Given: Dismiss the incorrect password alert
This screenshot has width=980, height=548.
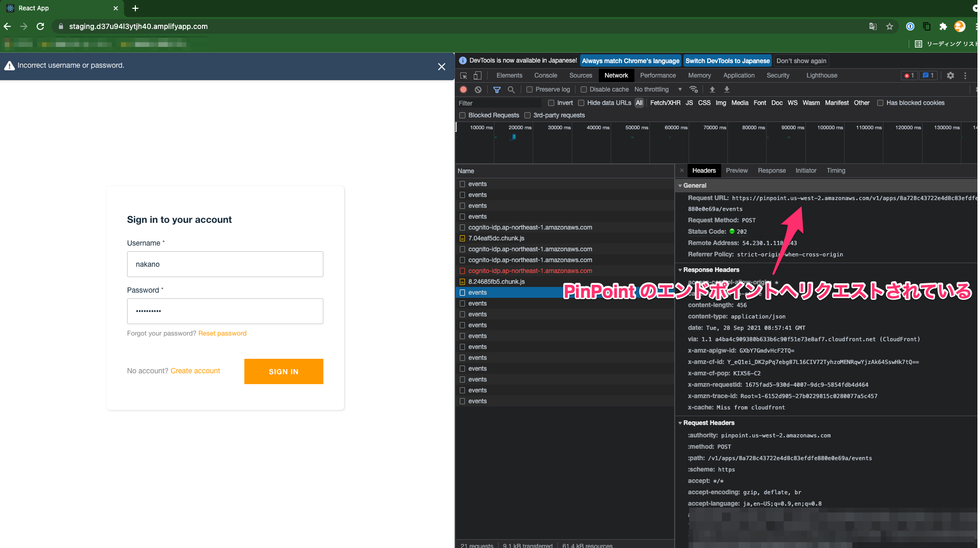Looking at the screenshot, I should (442, 67).
